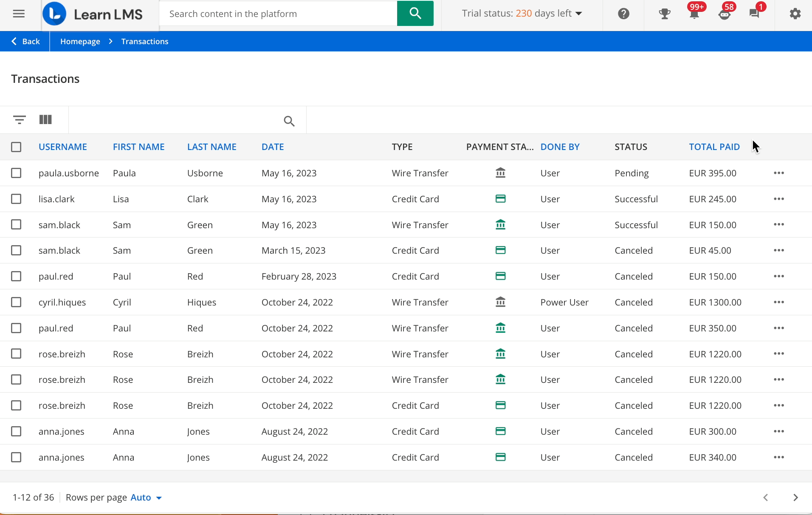Open actions menu for paula.usborne row
Image resolution: width=812 pixels, height=515 pixels.
779,173
